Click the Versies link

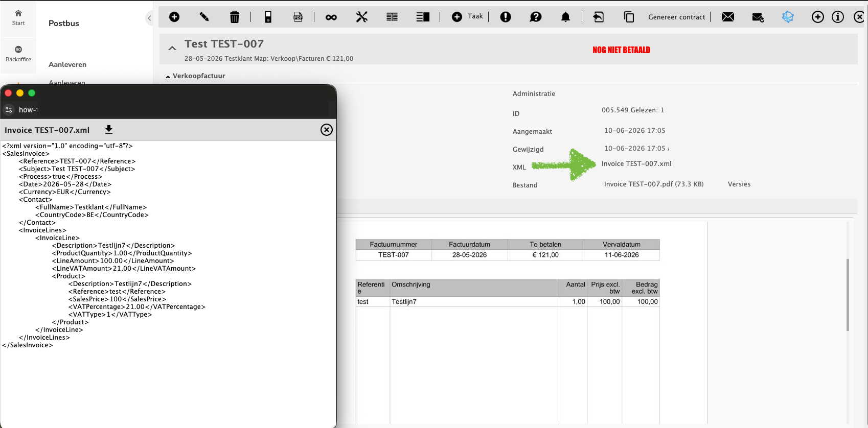[x=739, y=184]
